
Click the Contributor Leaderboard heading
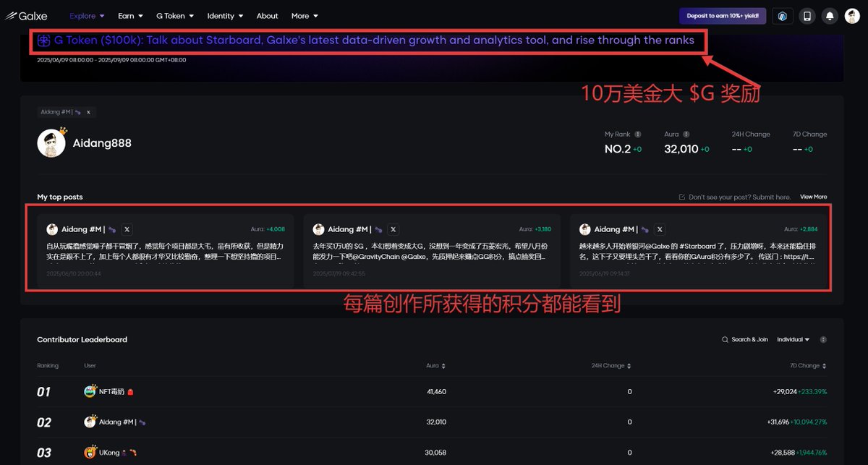(x=82, y=340)
